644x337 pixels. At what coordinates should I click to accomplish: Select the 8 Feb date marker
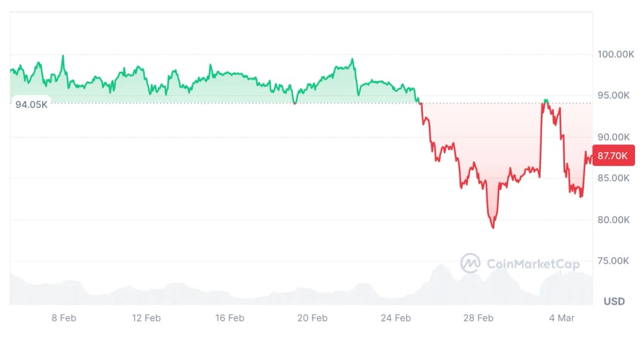pyautogui.click(x=63, y=318)
